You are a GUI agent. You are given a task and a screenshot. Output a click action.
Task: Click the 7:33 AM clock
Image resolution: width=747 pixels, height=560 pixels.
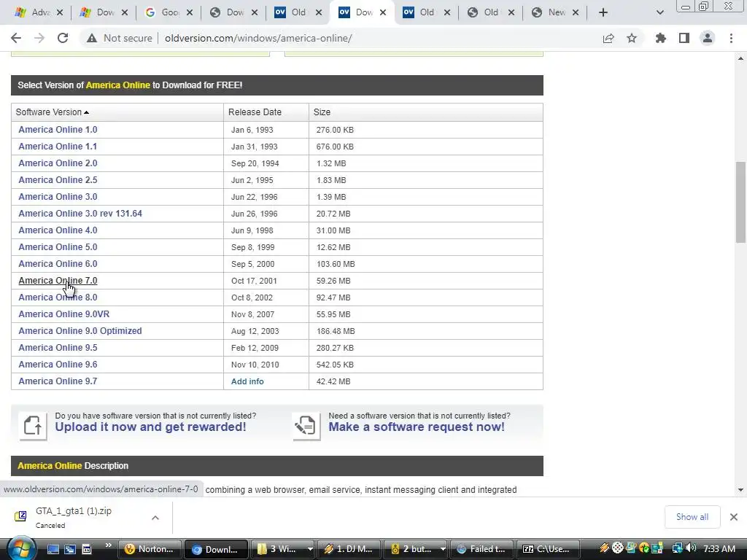pos(719,548)
